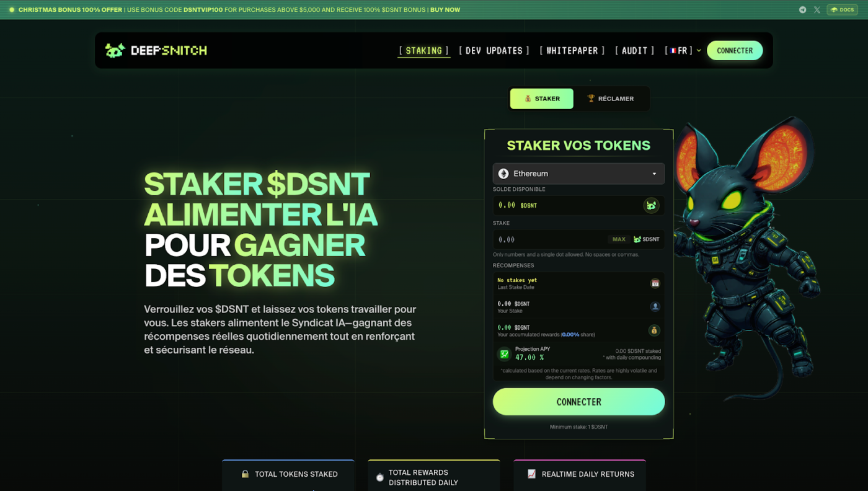
Task: Click the DeepSnitch logo
Action: pos(156,51)
